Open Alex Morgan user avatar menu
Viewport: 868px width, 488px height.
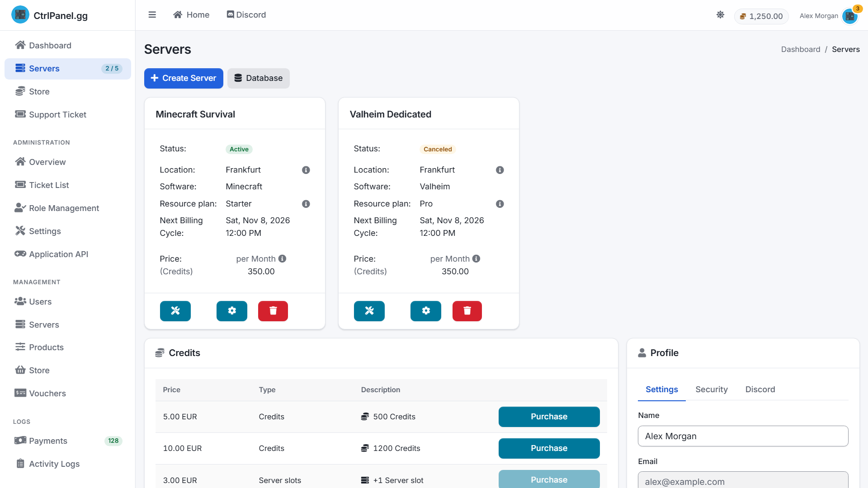click(x=850, y=16)
